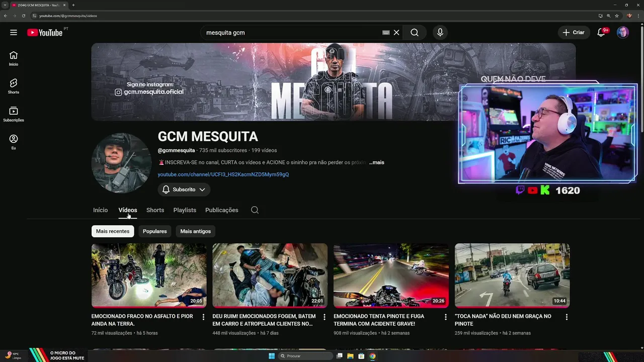The height and width of the screenshot is (362, 644).
Task: Open the Windows Start menu
Action: pyautogui.click(x=272, y=356)
